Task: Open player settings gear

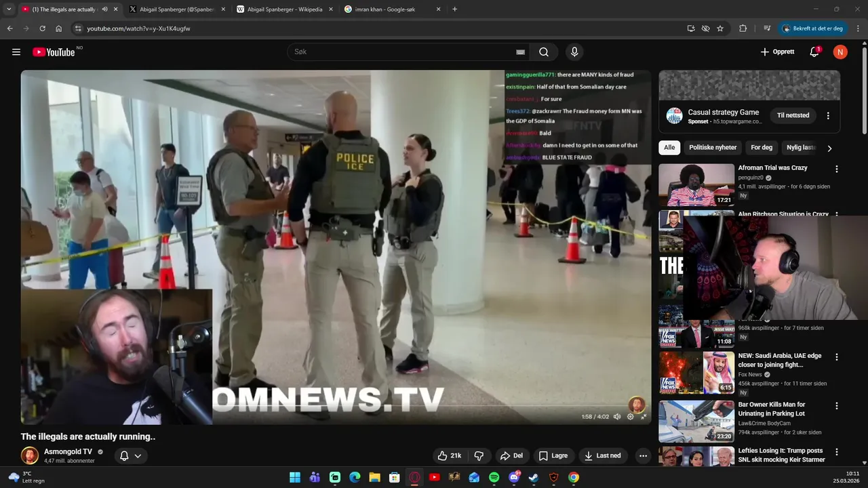Action: pos(630,417)
